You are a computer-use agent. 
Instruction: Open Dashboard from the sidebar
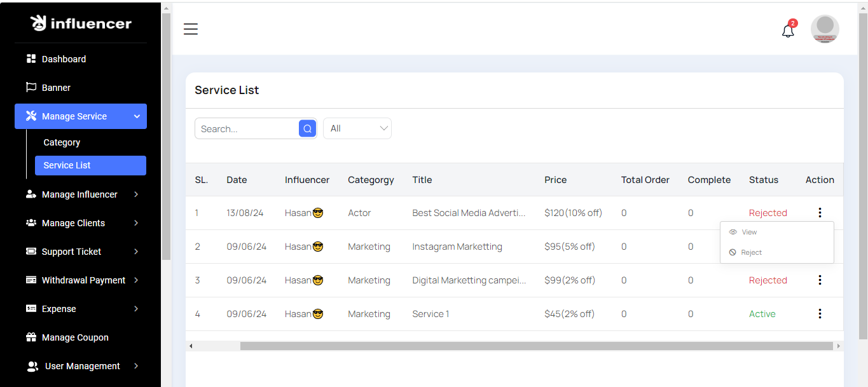pos(64,59)
